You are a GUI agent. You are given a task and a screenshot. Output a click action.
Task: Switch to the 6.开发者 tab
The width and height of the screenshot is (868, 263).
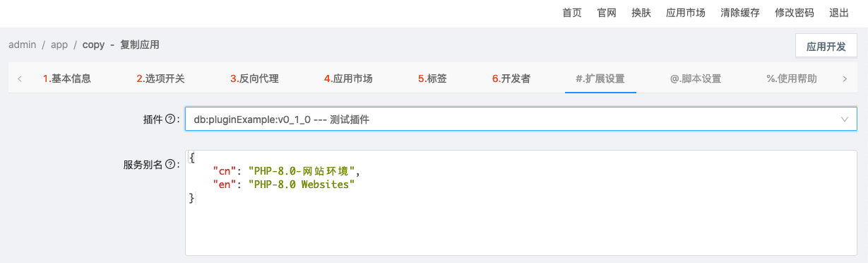coord(511,78)
